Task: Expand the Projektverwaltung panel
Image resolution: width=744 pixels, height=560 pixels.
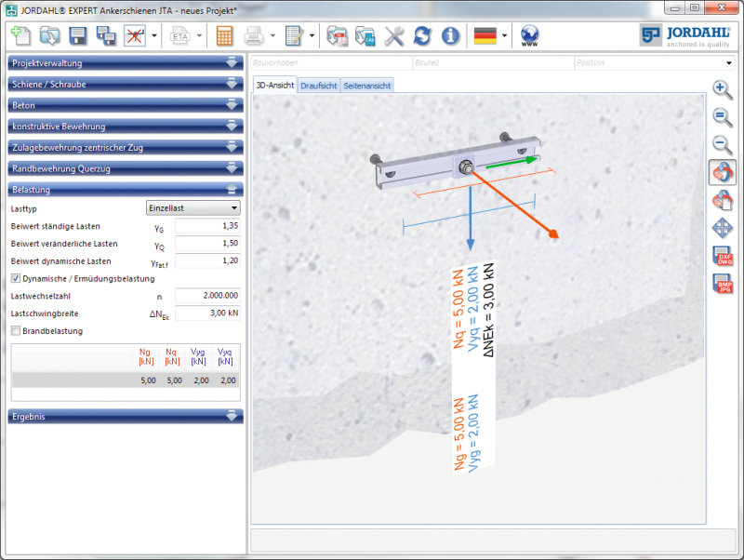Action: (126, 63)
